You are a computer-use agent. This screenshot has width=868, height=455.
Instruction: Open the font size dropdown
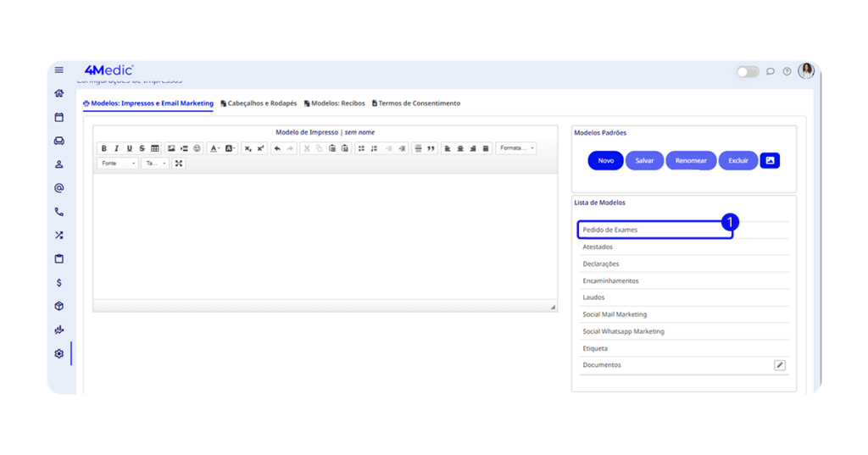[154, 164]
